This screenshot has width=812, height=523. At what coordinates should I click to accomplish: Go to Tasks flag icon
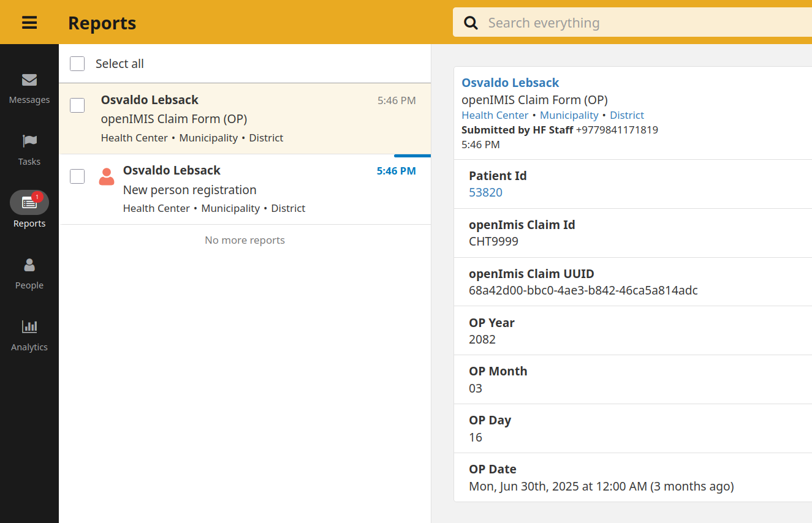[29, 141]
